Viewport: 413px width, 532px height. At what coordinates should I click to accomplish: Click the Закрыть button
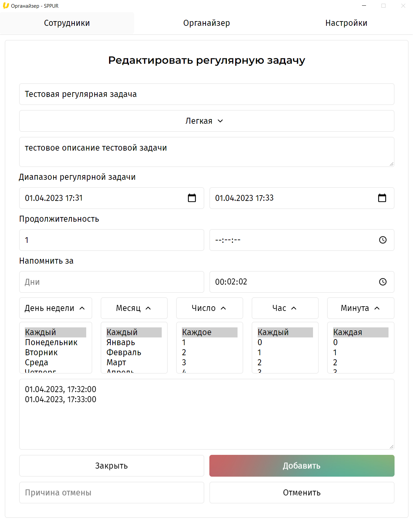[112, 466]
